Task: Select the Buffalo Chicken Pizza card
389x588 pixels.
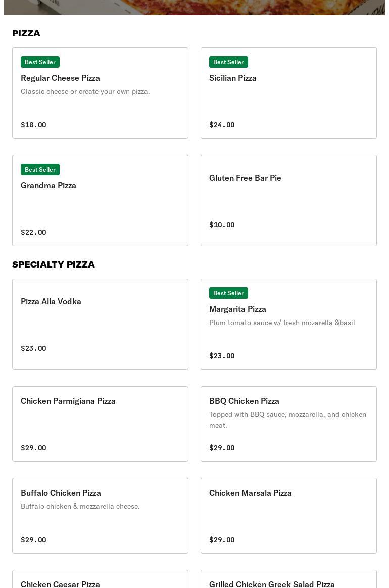Action: click(x=100, y=516)
